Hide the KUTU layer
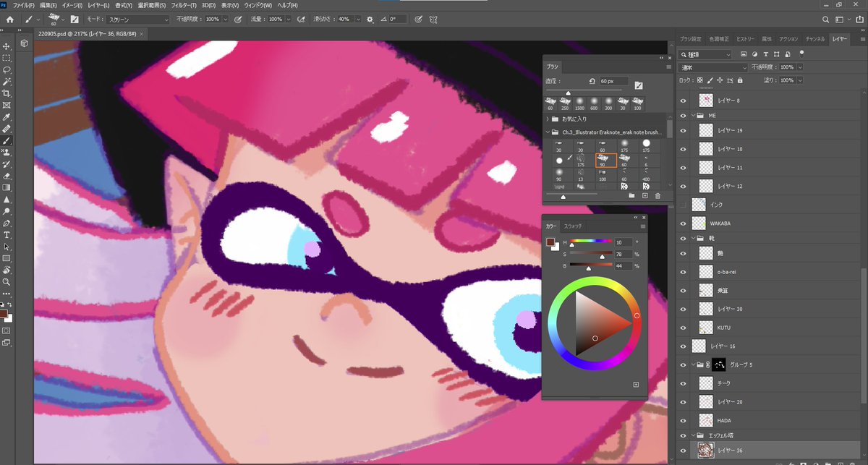This screenshot has width=868, height=465. tap(684, 328)
